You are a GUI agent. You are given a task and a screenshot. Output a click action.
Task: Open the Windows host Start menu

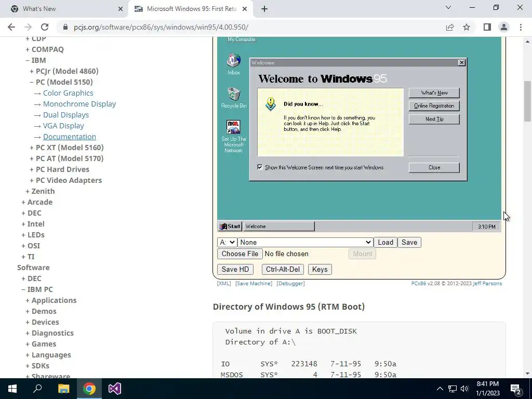(12, 389)
